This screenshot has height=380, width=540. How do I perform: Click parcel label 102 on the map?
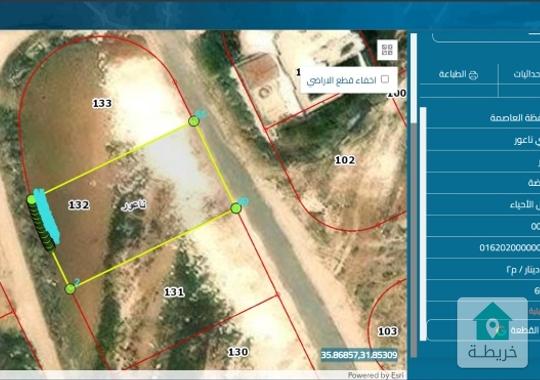[x=345, y=160]
